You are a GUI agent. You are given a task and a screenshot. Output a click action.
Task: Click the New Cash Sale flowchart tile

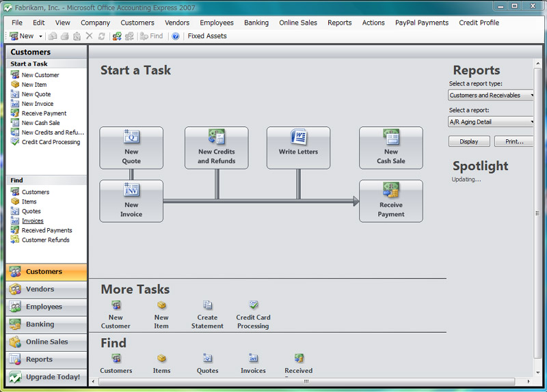click(x=391, y=148)
